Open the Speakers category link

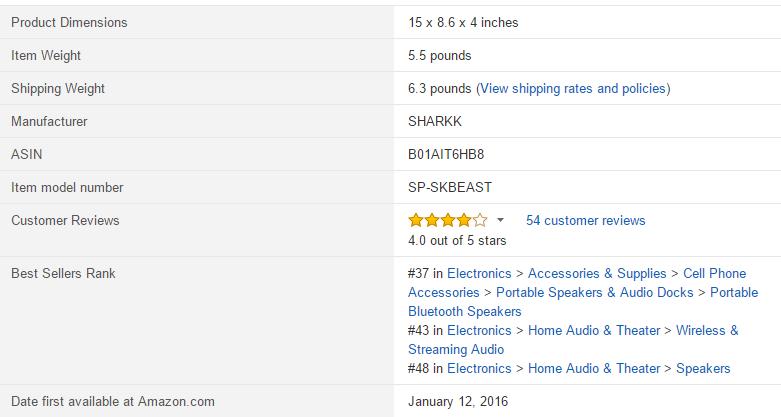(703, 368)
